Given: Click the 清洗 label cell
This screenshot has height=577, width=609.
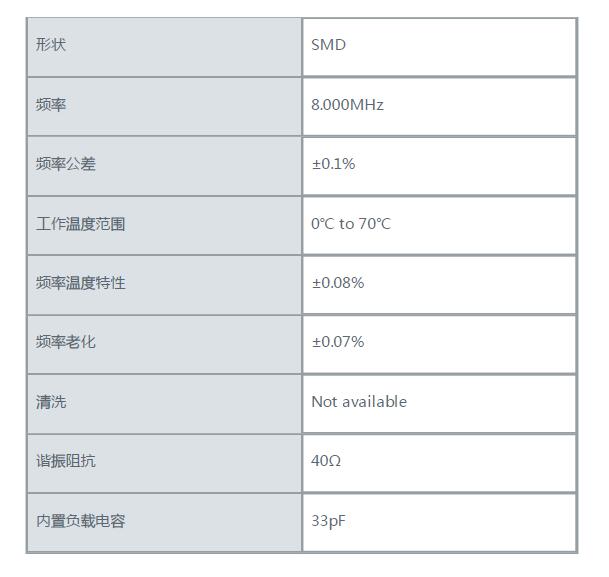Looking at the screenshot, I should point(51,402).
